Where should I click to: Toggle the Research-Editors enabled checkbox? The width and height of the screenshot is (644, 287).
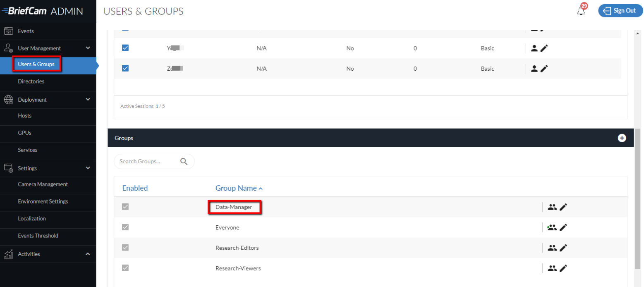[125, 247]
